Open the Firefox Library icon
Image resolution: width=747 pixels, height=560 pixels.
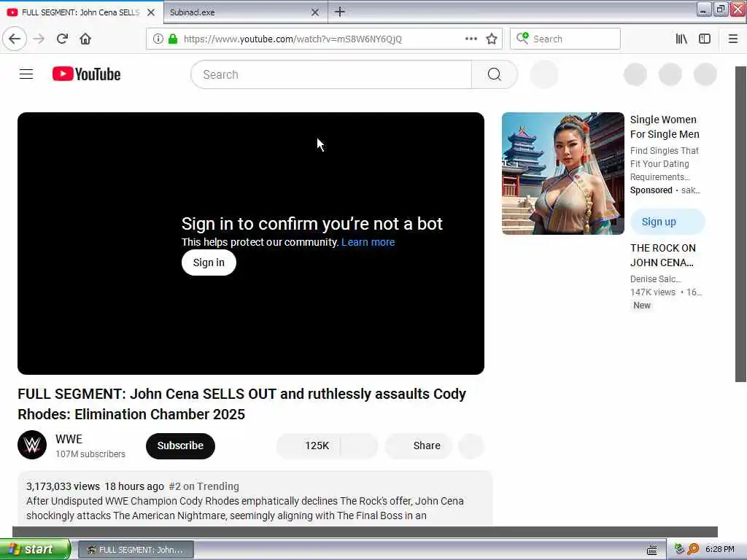(681, 39)
